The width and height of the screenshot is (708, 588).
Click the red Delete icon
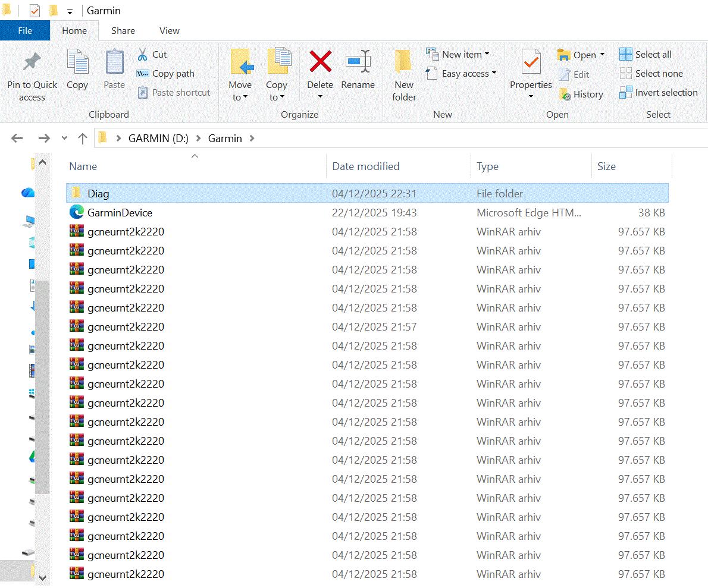click(320, 62)
